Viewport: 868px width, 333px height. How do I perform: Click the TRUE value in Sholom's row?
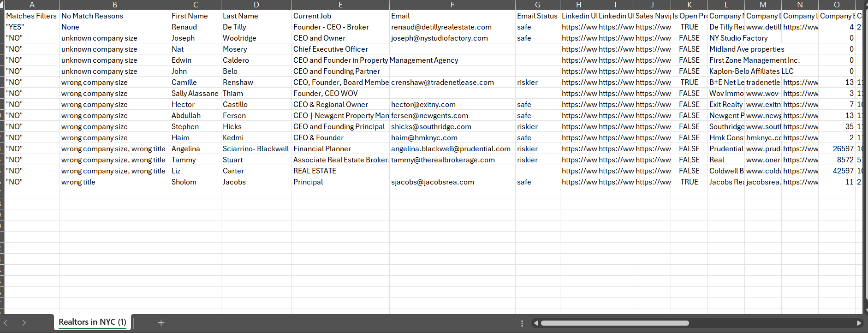click(x=689, y=182)
